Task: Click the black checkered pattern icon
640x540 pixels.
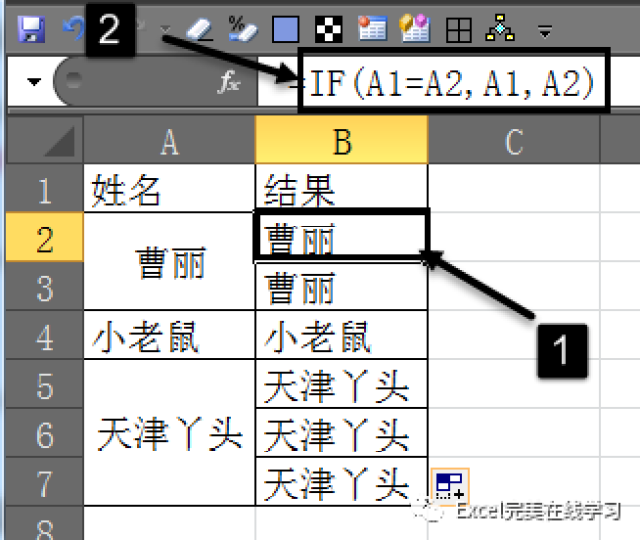Action: tap(329, 29)
